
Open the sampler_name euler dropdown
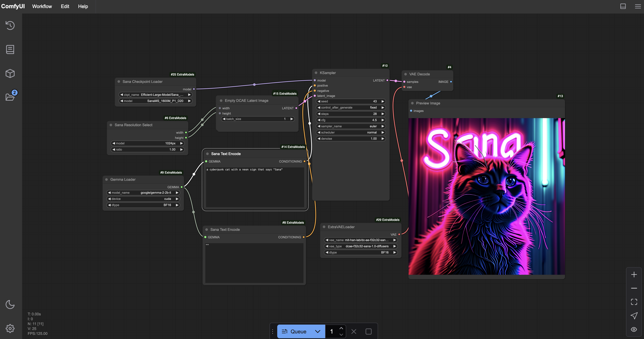pos(351,126)
